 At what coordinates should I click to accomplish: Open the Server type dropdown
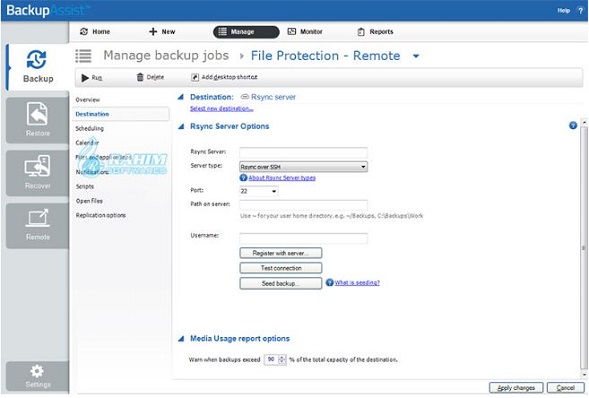[x=303, y=166]
